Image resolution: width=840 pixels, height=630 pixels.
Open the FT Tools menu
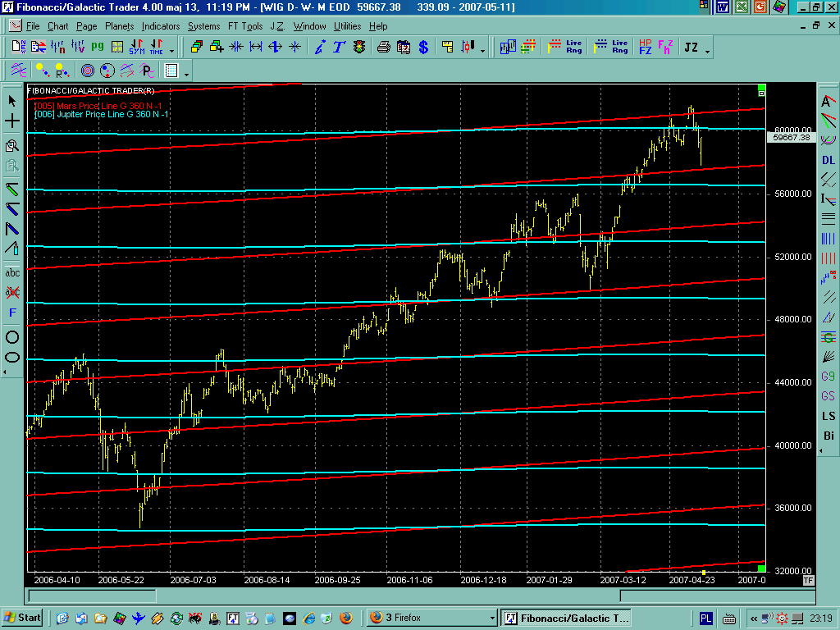pyautogui.click(x=245, y=26)
